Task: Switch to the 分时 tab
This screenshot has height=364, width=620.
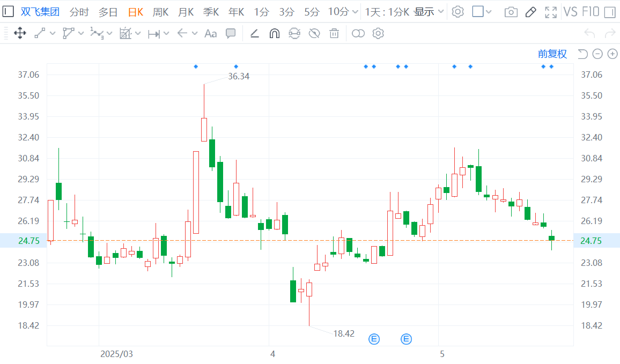Action: pyautogui.click(x=79, y=12)
